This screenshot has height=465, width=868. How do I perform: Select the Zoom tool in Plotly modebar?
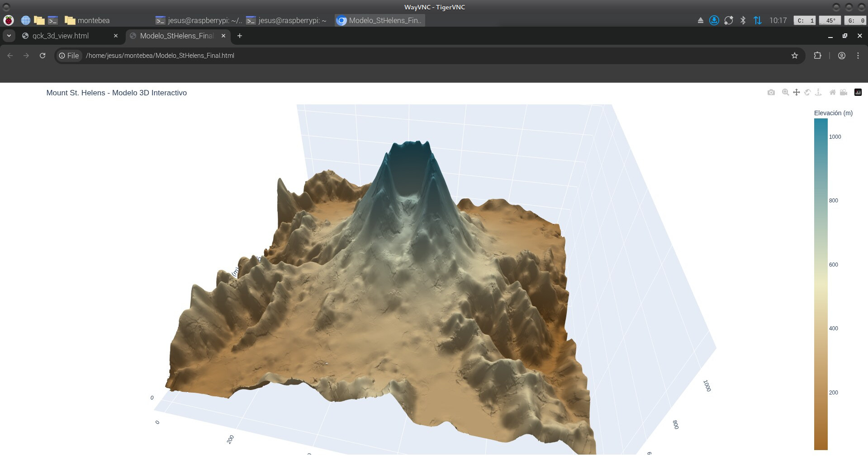point(786,92)
